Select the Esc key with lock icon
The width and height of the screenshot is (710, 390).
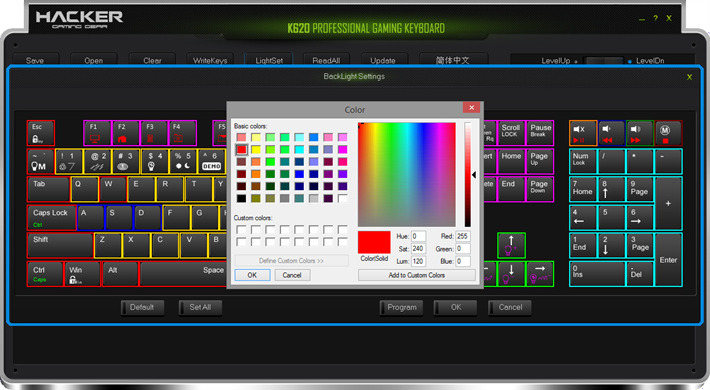[41, 133]
